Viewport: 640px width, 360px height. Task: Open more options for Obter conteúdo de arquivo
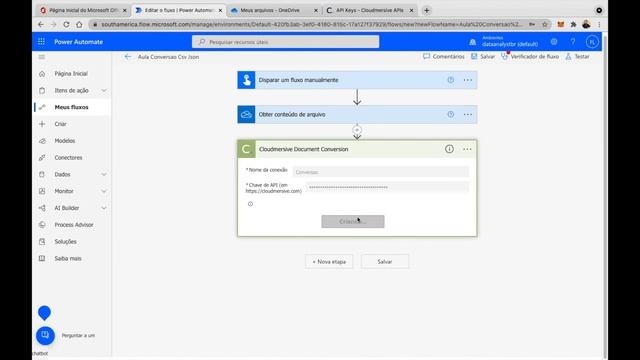coord(468,114)
